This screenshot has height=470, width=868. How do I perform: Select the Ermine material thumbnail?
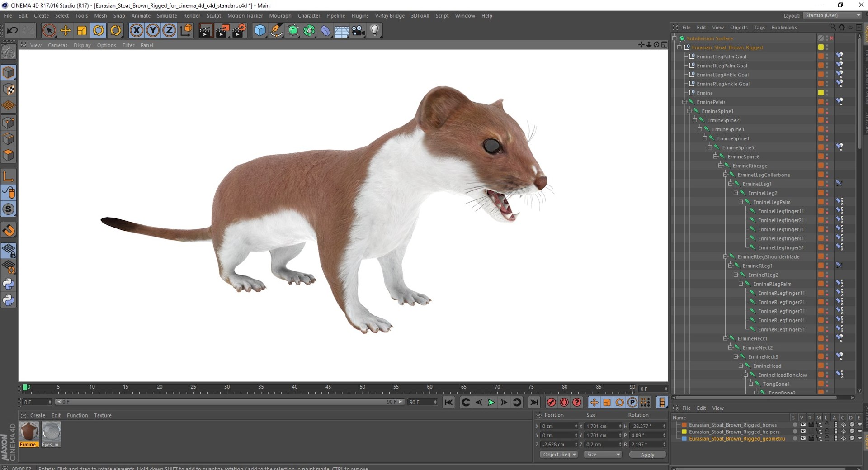[x=28, y=432]
